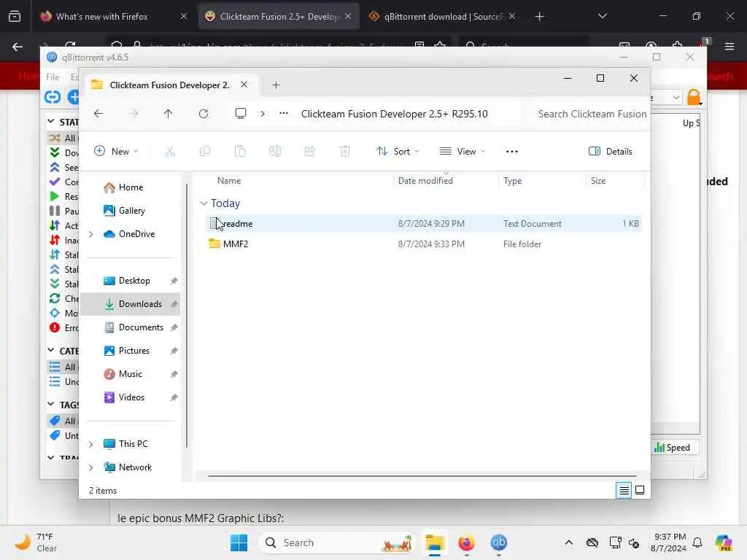Expand the Network tree node
The height and width of the screenshot is (560, 747).
[91, 467]
